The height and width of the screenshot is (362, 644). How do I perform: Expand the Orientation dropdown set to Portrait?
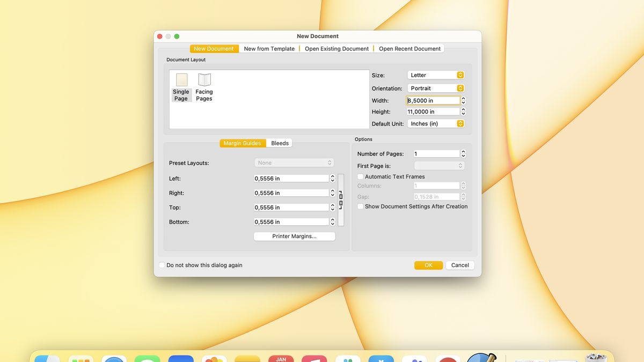tap(435, 88)
